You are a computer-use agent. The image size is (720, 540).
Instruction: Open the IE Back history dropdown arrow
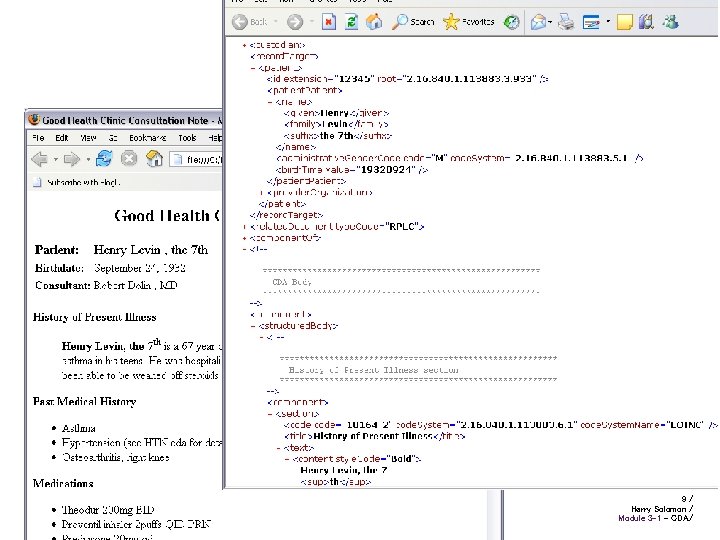(276, 22)
